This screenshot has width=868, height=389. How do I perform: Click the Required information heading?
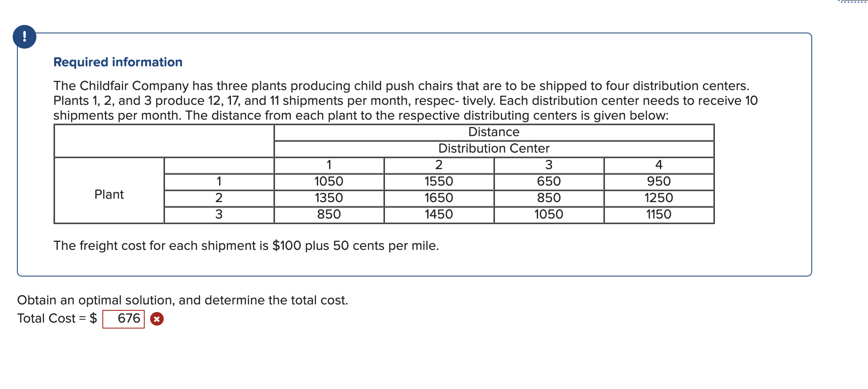pos(118,62)
